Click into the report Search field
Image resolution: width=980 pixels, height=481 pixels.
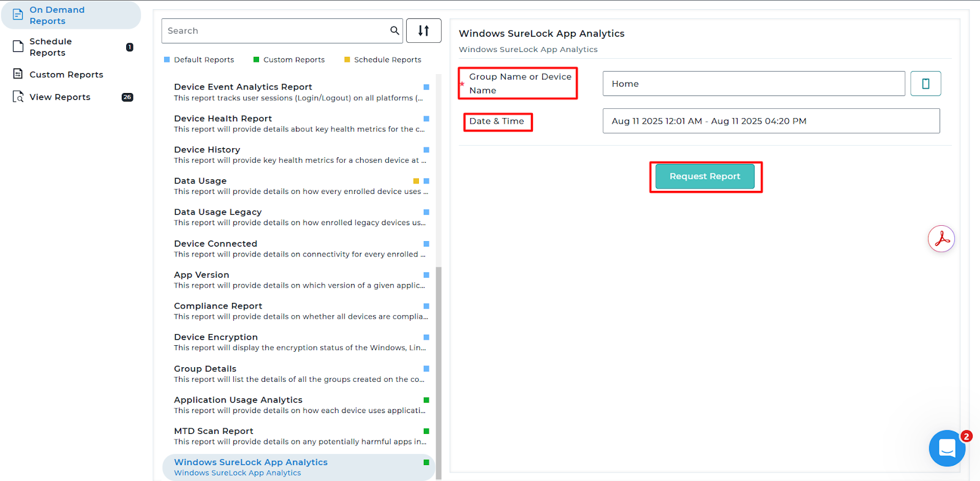coord(276,31)
